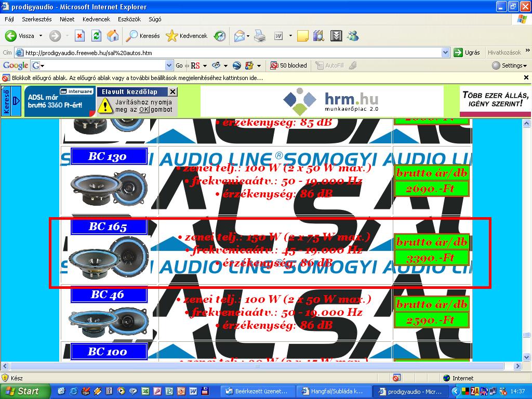Click the horizontal scrollbar right arrow
The width and height of the screenshot is (532, 399).
[x=517, y=366]
